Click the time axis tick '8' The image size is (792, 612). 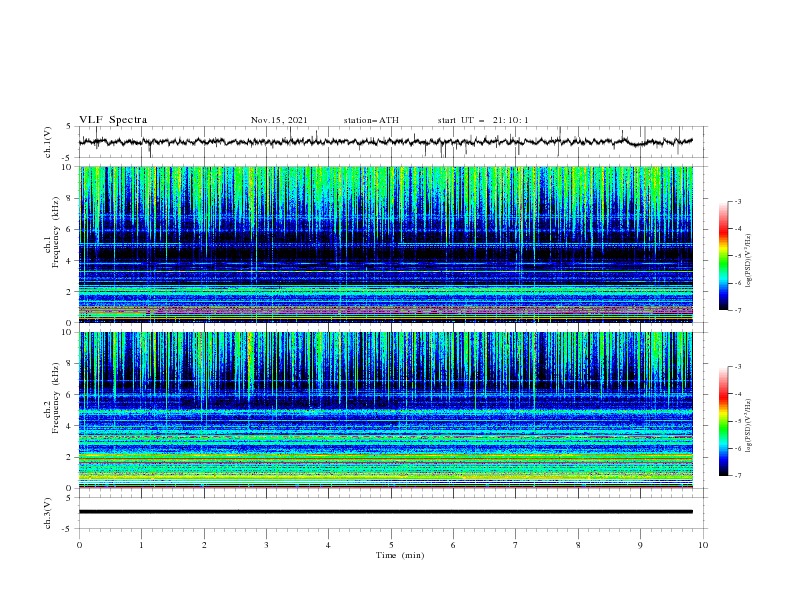pos(578,545)
